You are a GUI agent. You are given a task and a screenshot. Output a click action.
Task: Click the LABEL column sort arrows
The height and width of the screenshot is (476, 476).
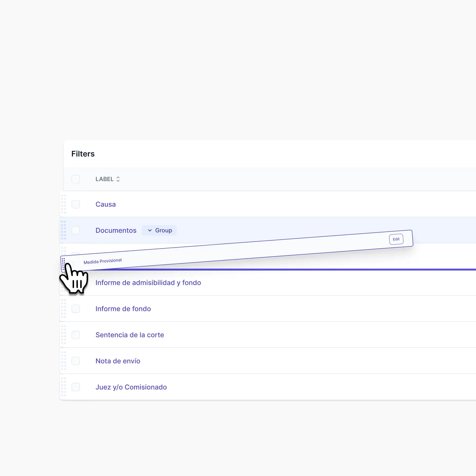[x=118, y=179]
